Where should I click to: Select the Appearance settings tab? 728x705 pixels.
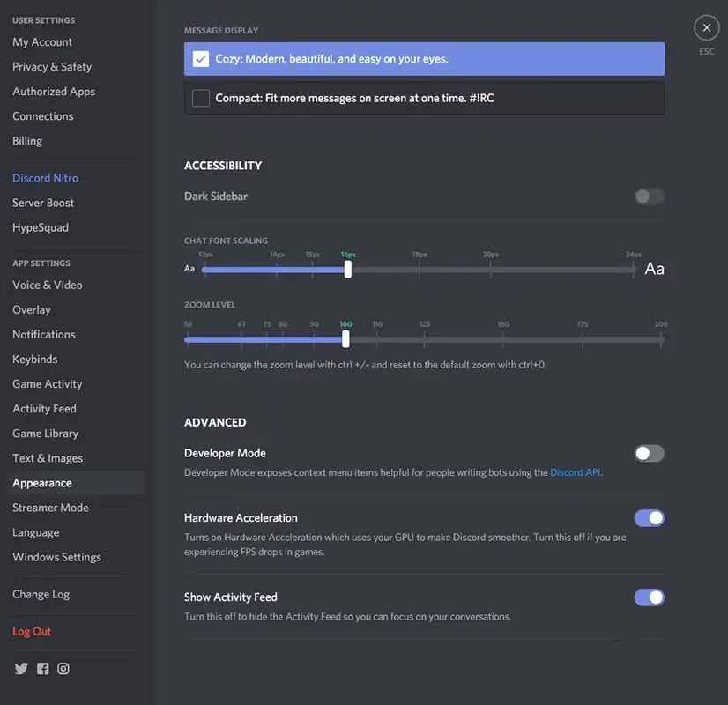[75, 483]
